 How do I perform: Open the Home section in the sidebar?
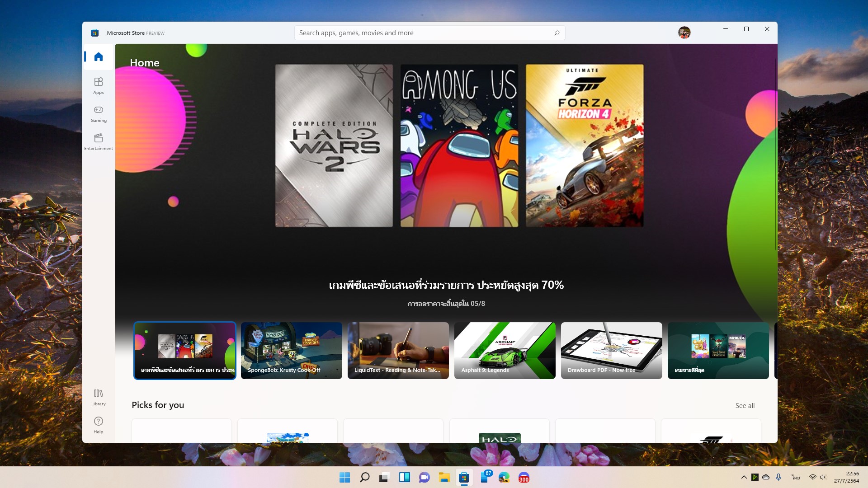(98, 57)
